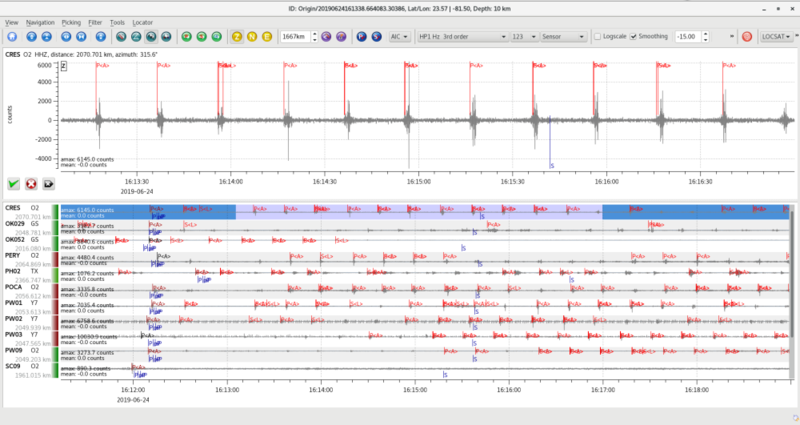Open the Filter menu
Viewport: 800px width, 425px height.
[95, 21]
